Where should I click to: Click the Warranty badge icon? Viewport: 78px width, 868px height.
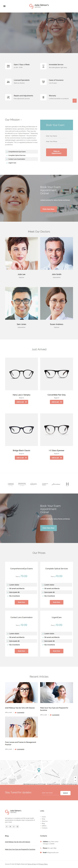[x=43, y=97]
